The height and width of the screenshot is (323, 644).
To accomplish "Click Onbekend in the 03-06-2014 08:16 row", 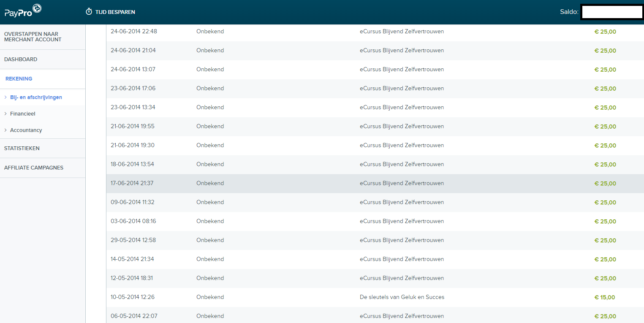I will [210, 221].
